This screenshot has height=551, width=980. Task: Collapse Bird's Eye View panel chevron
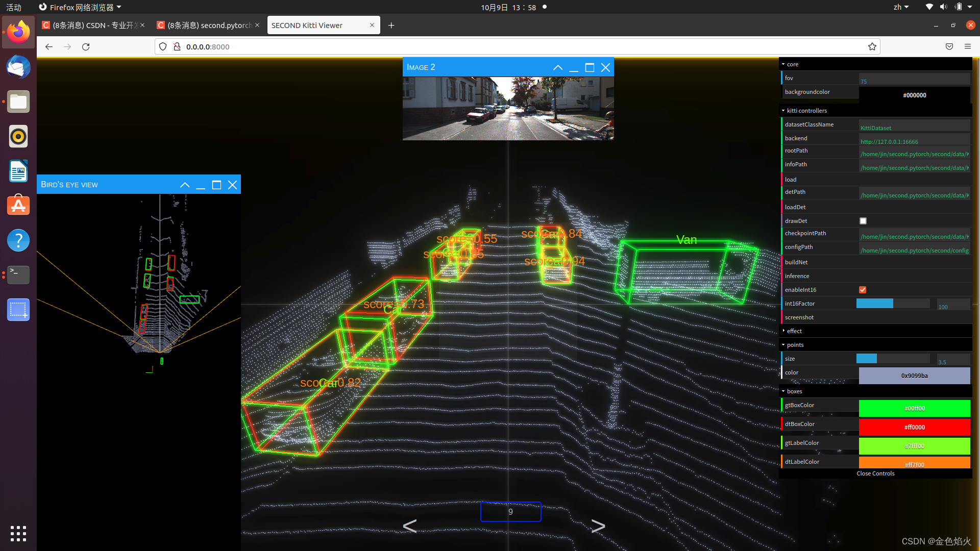(x=185, y=185)
